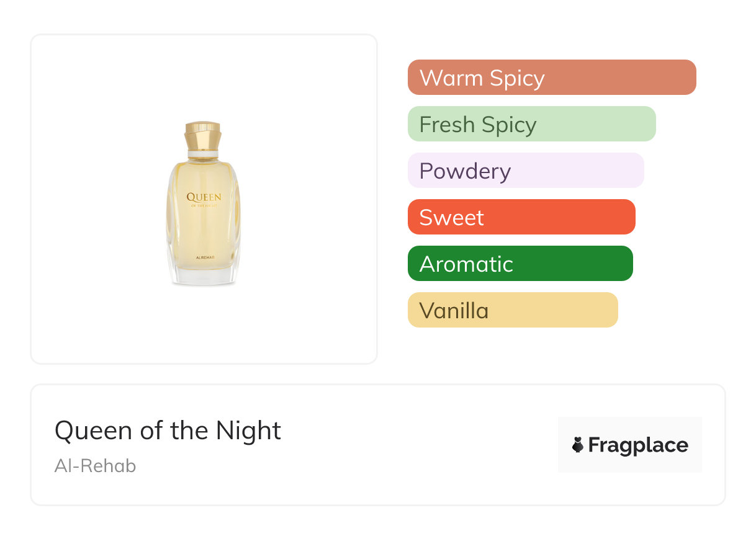Click the Fragplace bottle logo icon
The width and height of the screenshot is (756, 536).
click(x=578, y=445)
